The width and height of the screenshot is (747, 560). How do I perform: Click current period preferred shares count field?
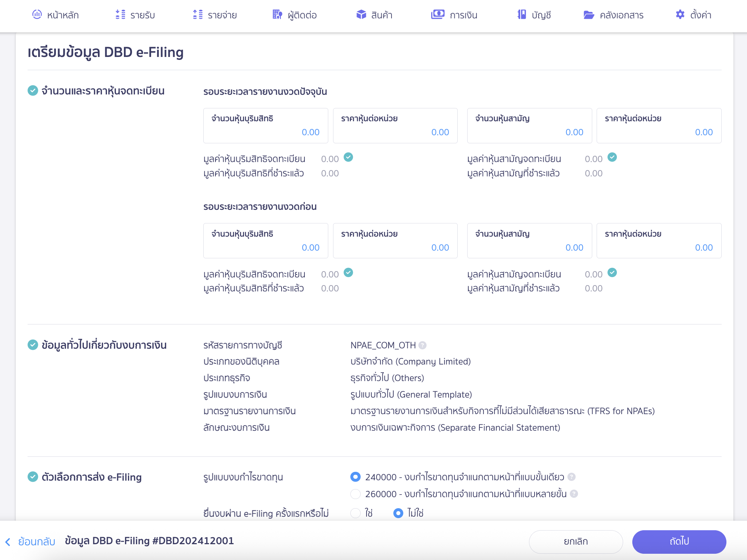pos(265,126)
